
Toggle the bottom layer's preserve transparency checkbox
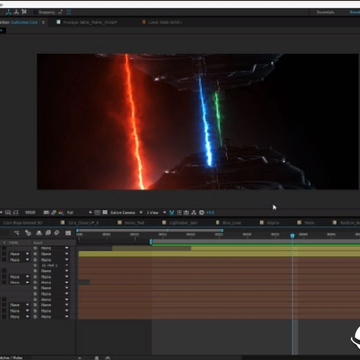tap(4, 316)
